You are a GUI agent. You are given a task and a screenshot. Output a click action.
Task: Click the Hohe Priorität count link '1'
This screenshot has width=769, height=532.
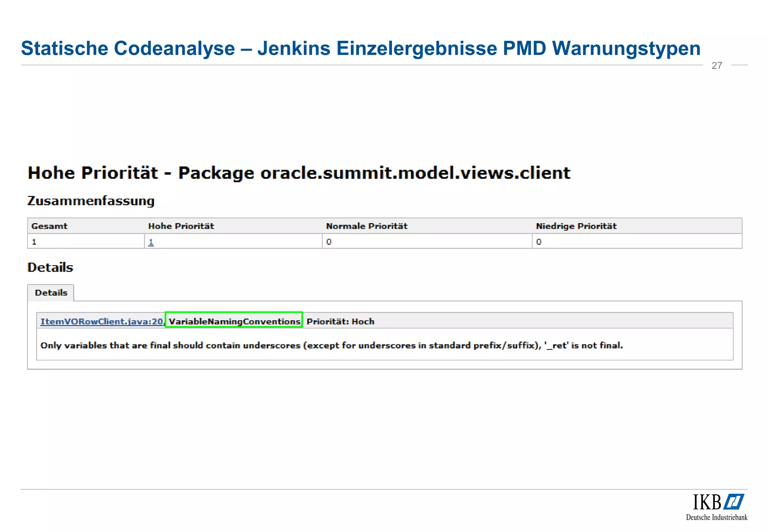(x=151, y=242)
